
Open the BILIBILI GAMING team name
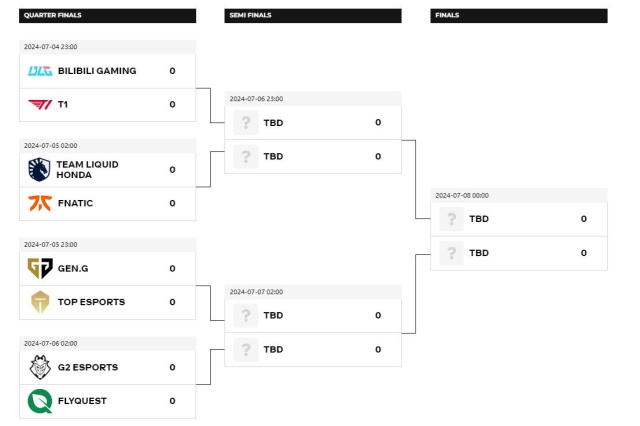97,71
